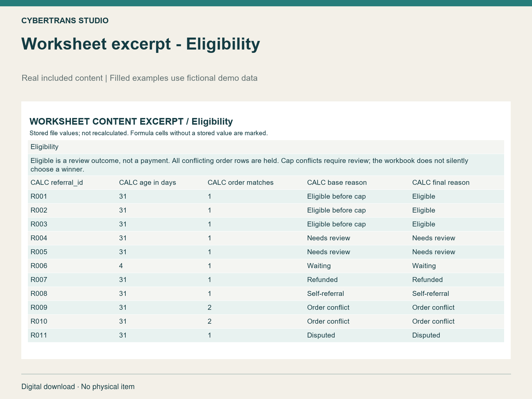Click base reason 'Order conflict' in row R009
Screen dimensions: 532x399
pyautogui.click(x=328, y=308)
